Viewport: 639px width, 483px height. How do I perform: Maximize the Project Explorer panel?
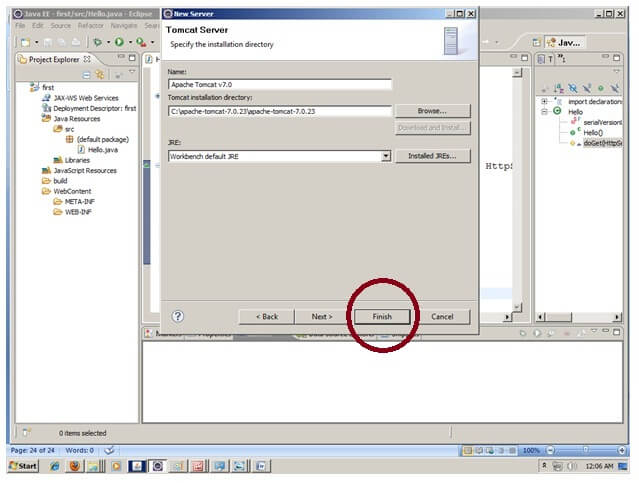[132, 58]
